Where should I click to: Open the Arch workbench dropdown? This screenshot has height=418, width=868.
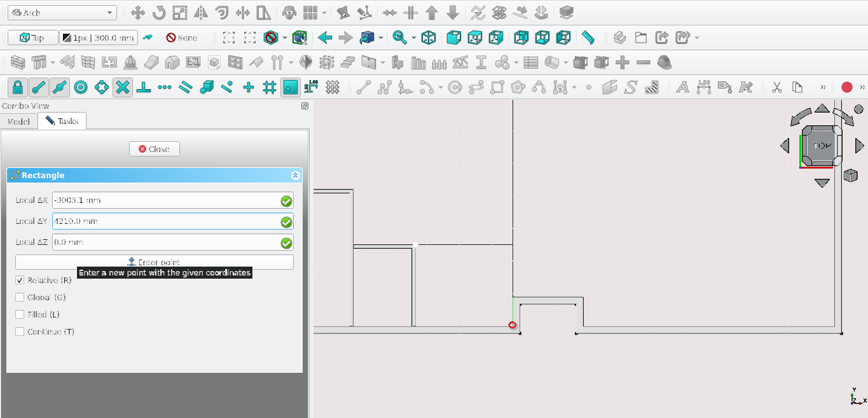[x=62, y=13]
